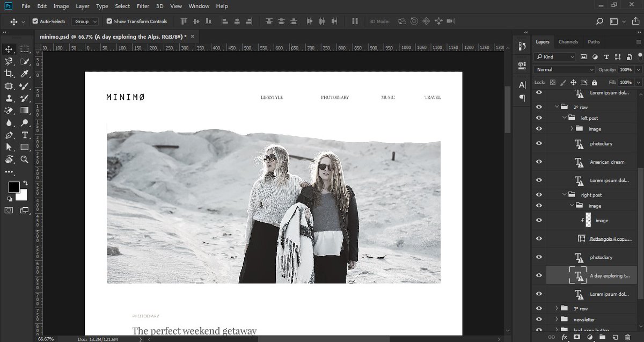Filter for pixel layers

click(584, 57)
